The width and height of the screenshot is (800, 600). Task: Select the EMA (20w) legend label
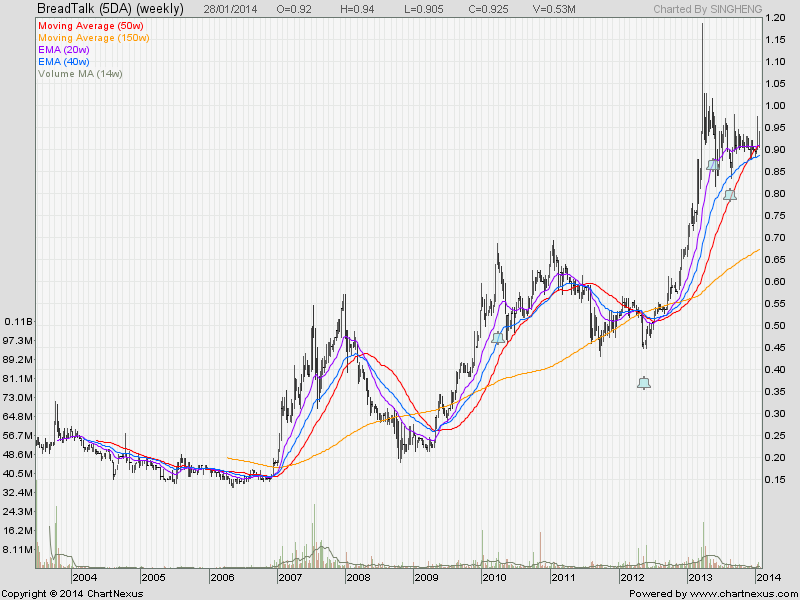tap(64, 49)
